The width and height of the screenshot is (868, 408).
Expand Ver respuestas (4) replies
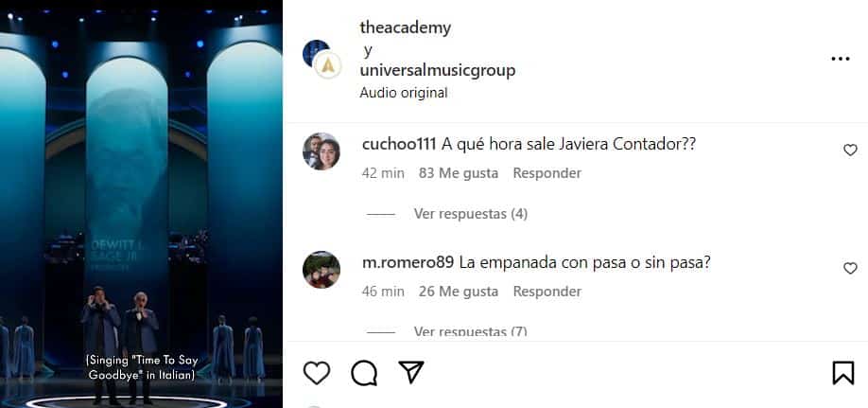pos(471,213)
